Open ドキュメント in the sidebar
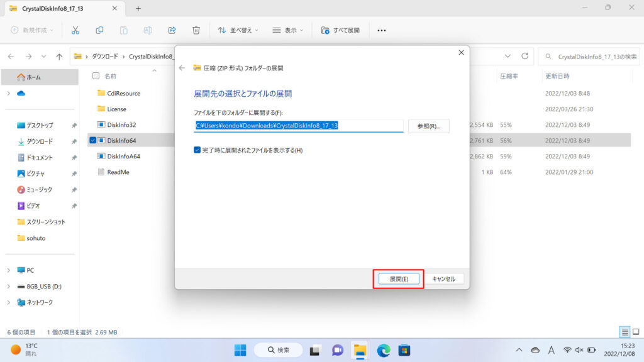 pyautogui.click(x=40, y=157)
